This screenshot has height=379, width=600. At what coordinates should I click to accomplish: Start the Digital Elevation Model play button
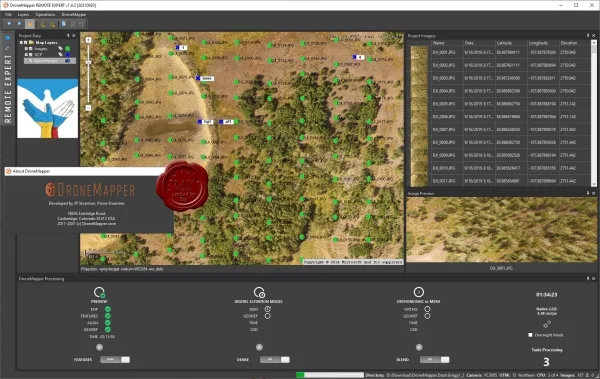(259, 347)
